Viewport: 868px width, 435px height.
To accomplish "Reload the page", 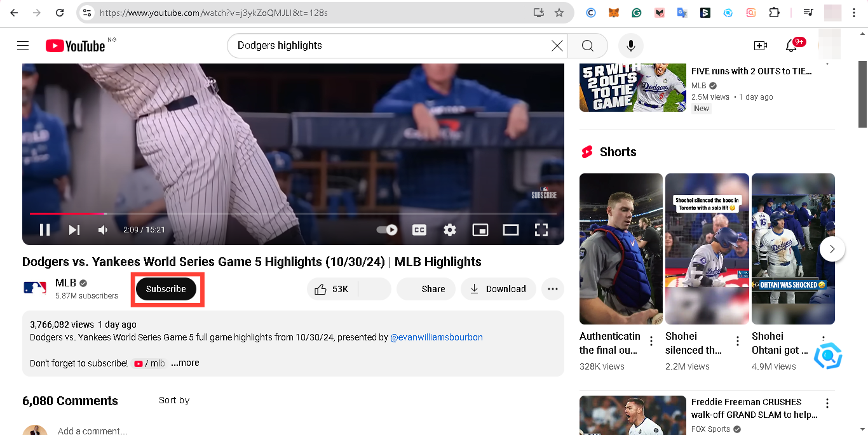I will [x=60, y=13].
